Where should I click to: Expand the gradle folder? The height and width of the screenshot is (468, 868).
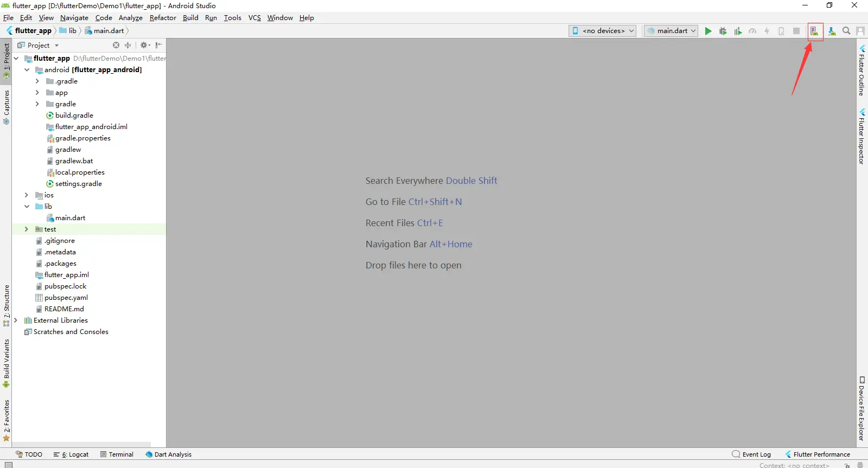37,104
